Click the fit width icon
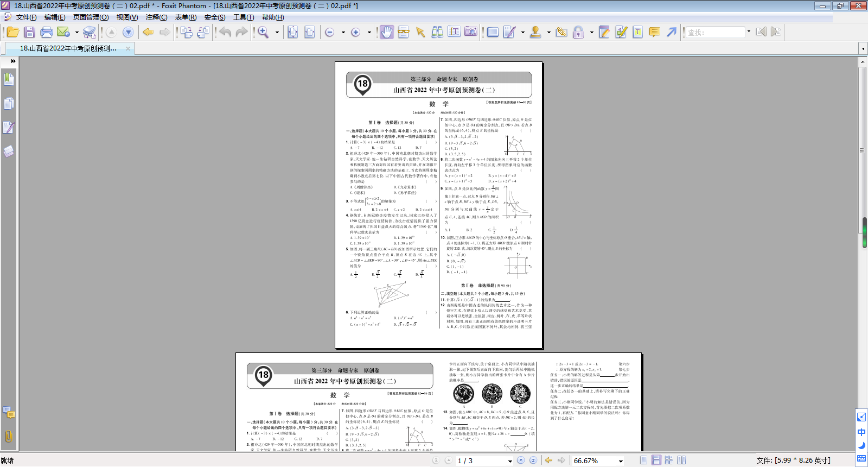The height and width of the screenshot is (467, 868). click(309, 33)
